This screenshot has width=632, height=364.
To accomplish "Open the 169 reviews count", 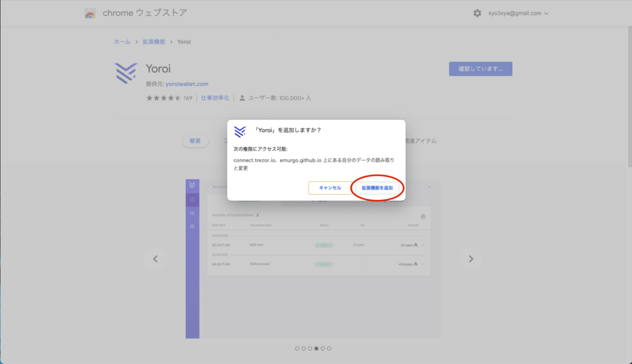I will (188, 98).
